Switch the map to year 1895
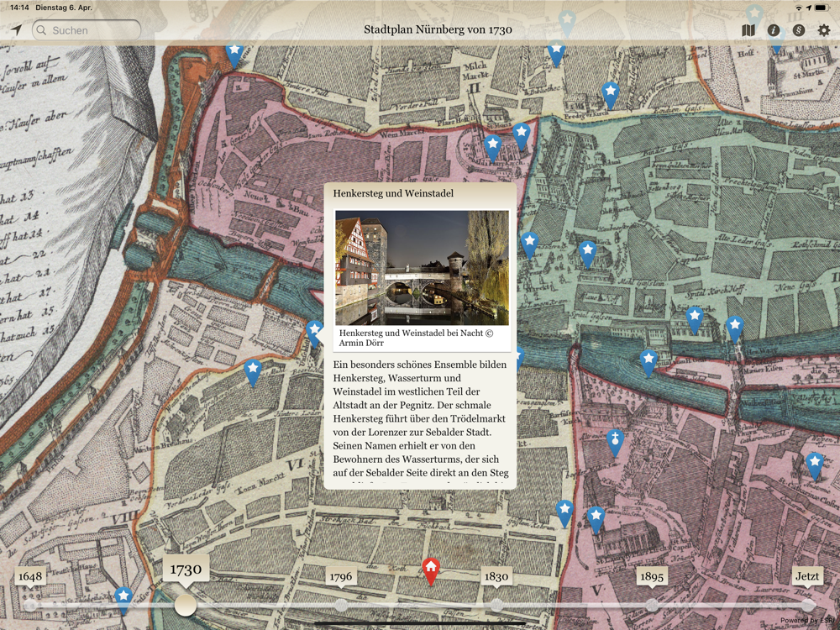 [652, 576]
